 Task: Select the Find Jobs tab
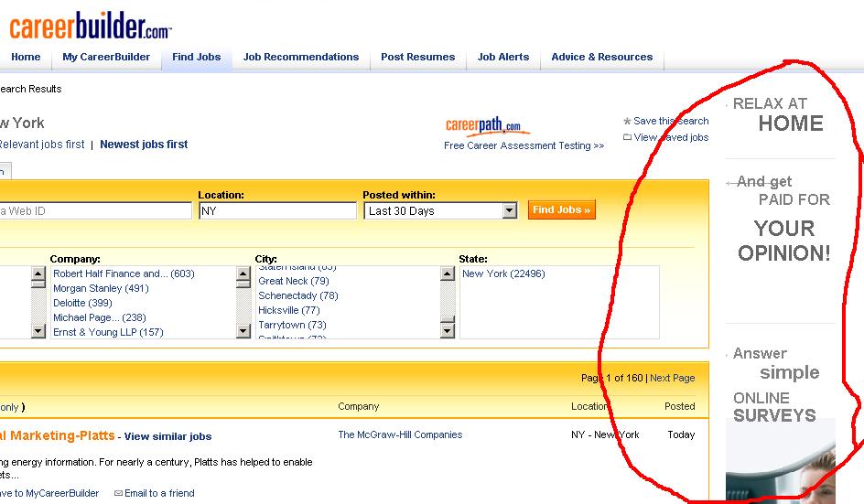tap(196, 57)
